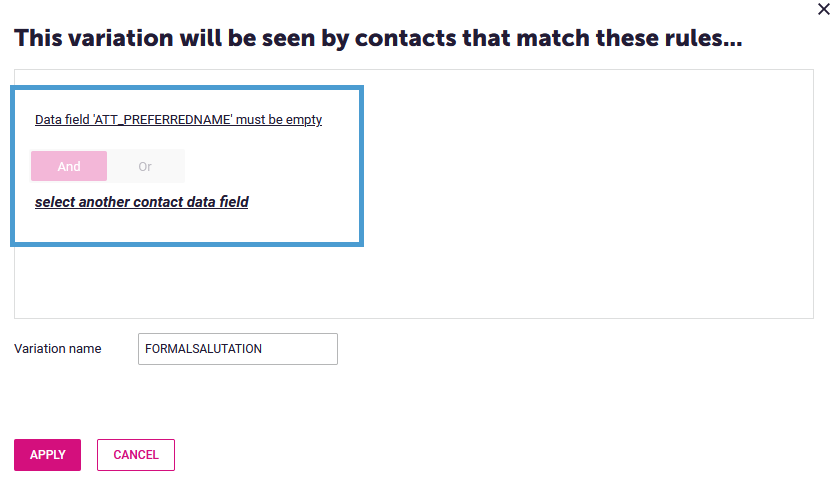This screenshot has height=481, width=835.
Task: Apply the variation rules
Action: (47, 455)
